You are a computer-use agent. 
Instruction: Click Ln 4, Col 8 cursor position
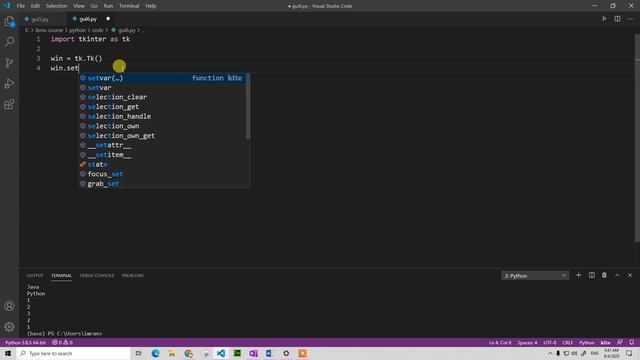coord(500,342)
